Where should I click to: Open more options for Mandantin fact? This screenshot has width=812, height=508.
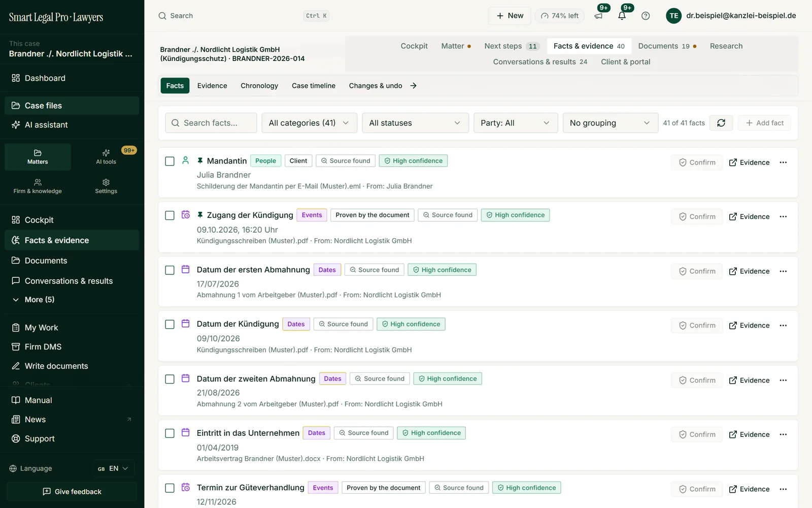783,163
